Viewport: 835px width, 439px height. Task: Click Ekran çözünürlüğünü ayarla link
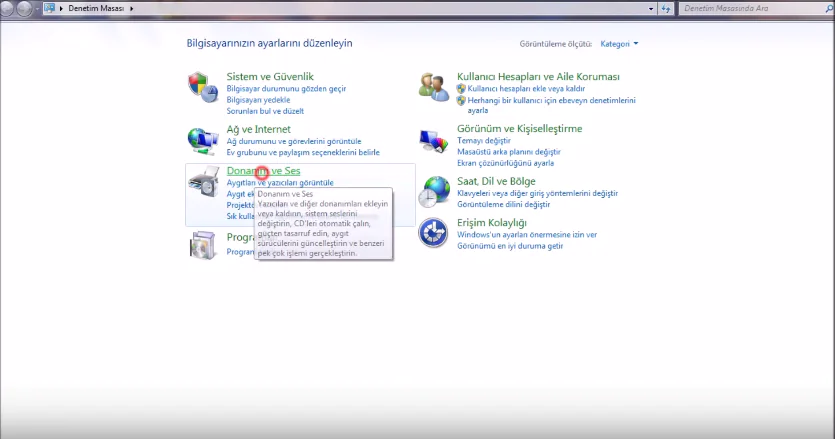click(505, 163)
